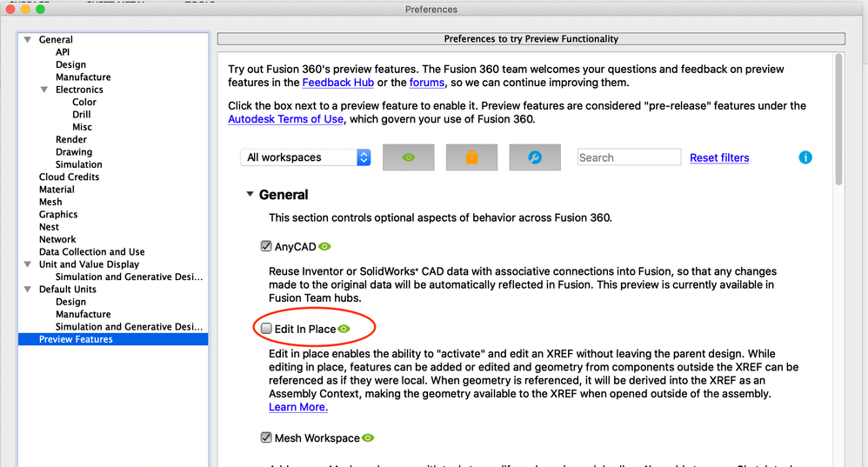868x467 pixels.
Task: Click the AnyCAD label text
Action: (x=295, y=247)
